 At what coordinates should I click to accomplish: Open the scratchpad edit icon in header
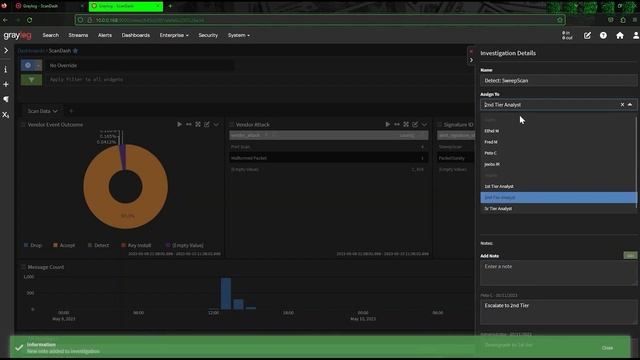coord(587,36)
